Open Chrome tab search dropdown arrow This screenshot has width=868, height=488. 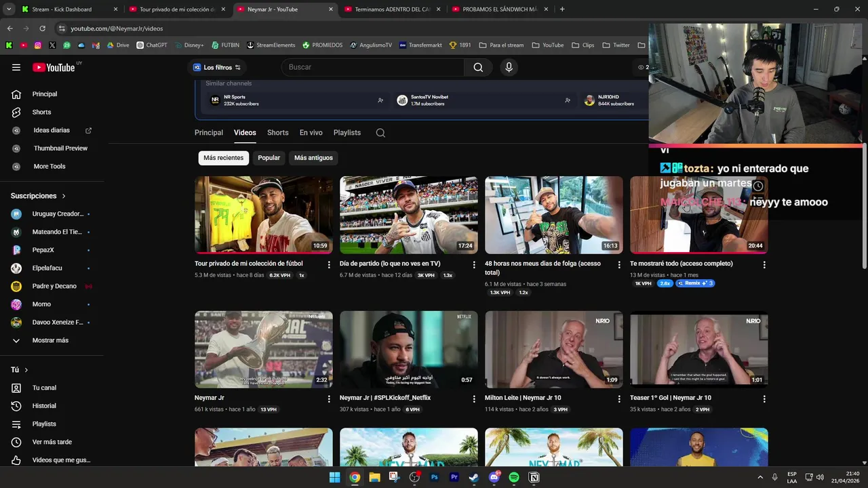(9, 9)
